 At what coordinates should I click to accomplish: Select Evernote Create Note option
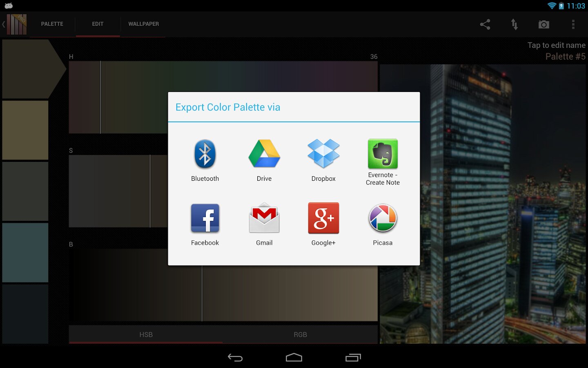coord(383,162)
